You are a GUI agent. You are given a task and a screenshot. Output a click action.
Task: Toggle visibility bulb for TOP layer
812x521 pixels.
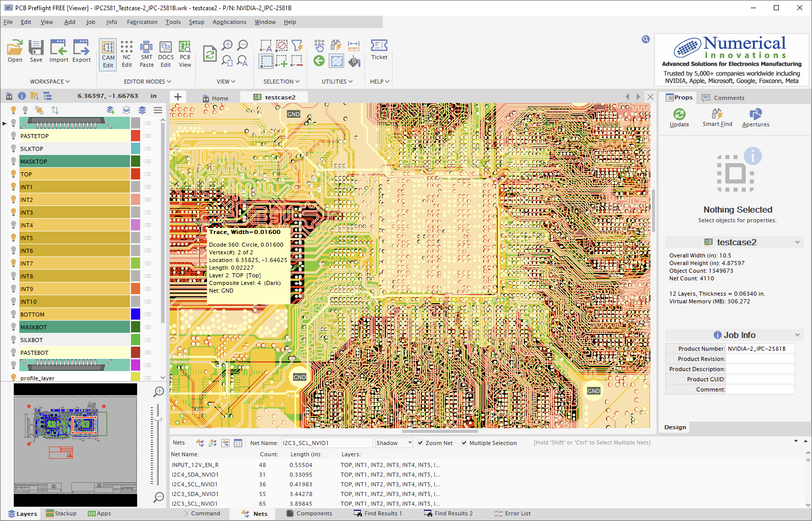click(14, 174)
